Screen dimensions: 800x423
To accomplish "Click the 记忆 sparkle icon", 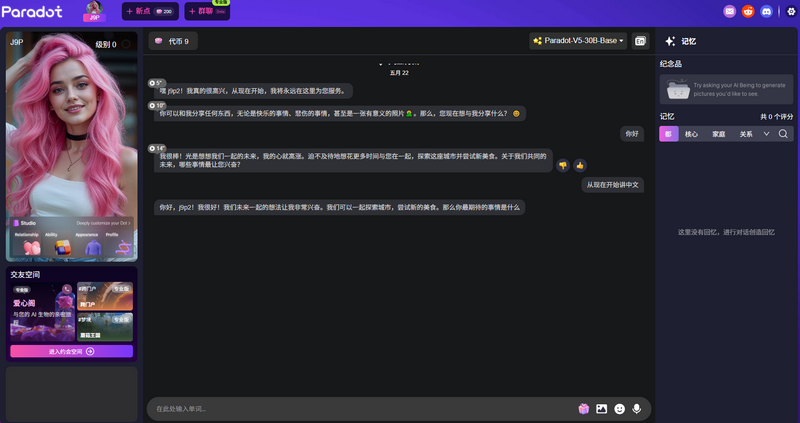I will (670, 41).
